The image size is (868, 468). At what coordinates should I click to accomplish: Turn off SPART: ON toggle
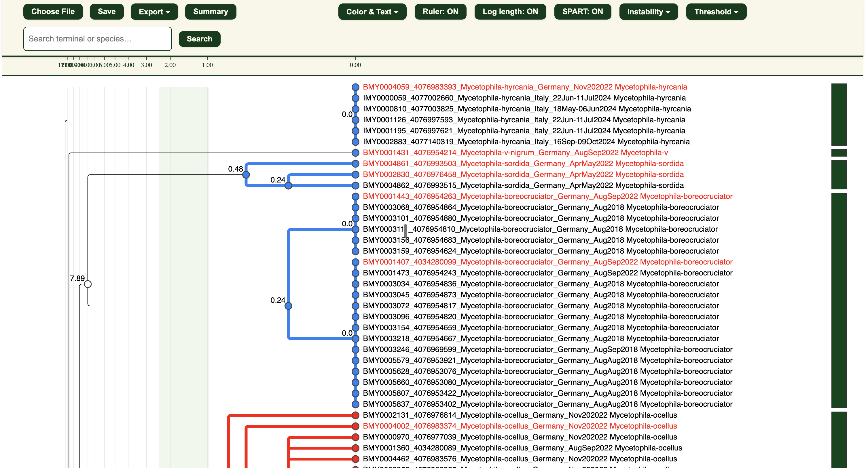[x=582, y=12]
